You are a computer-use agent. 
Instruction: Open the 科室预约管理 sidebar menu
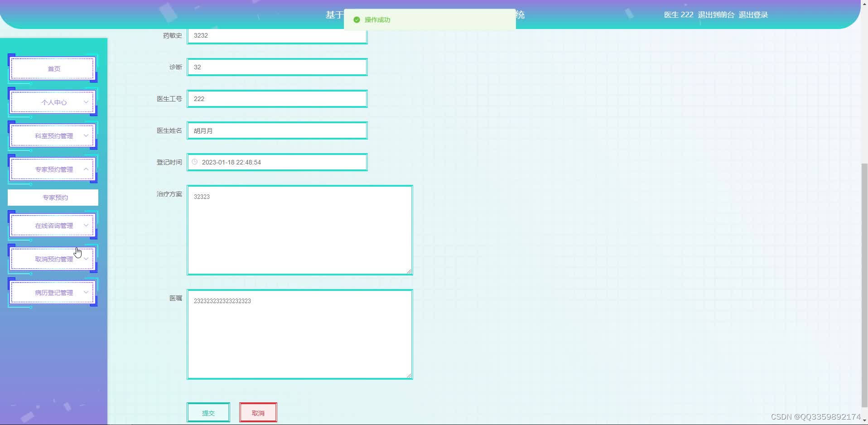coord(53,135)
